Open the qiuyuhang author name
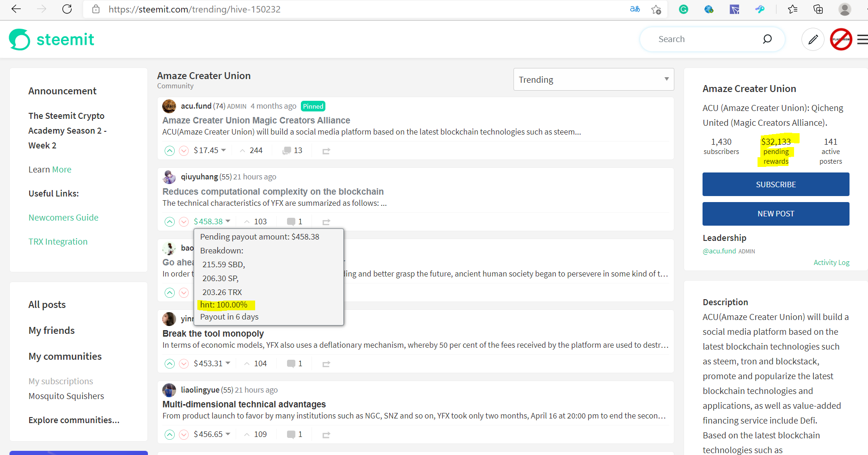Screen dimensions: 868x455 199,177
